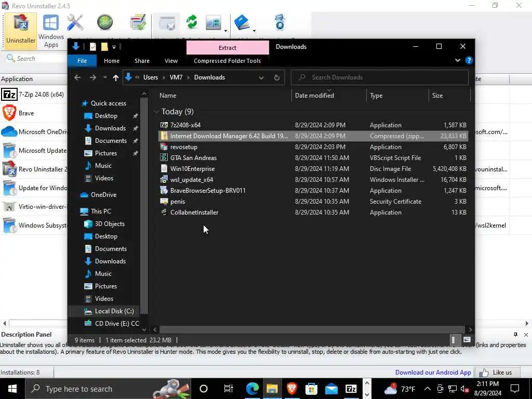Open View icon dropdown arrow in Revo toolbar
Viewport: 532px width, 399px height.
point(225,31)
